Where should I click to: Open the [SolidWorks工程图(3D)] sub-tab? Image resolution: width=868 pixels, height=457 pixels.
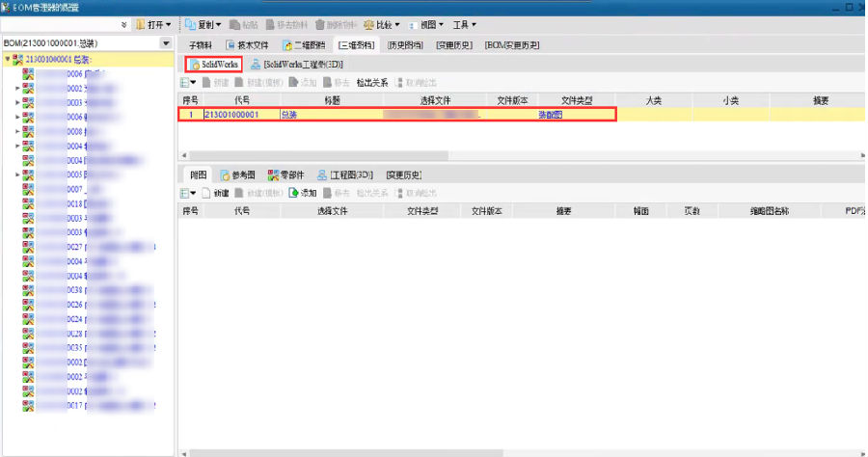pyautogui.click(x=297, y=65)
